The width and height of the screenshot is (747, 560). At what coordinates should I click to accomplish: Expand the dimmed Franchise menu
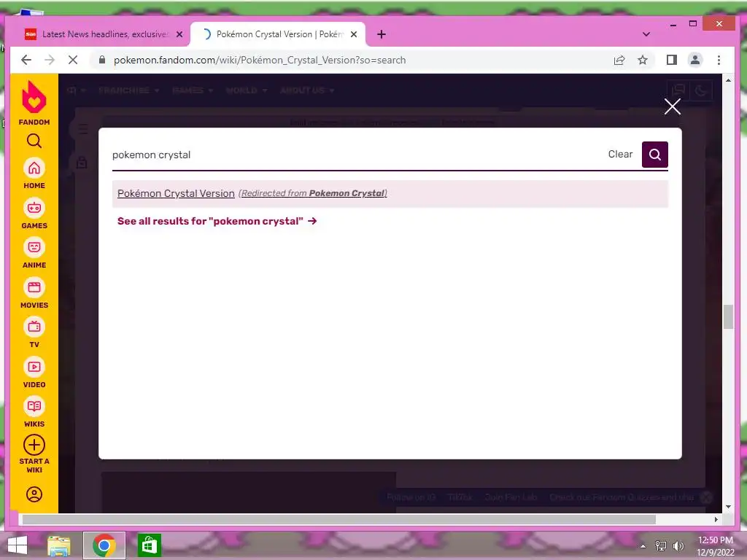(128, 90)
